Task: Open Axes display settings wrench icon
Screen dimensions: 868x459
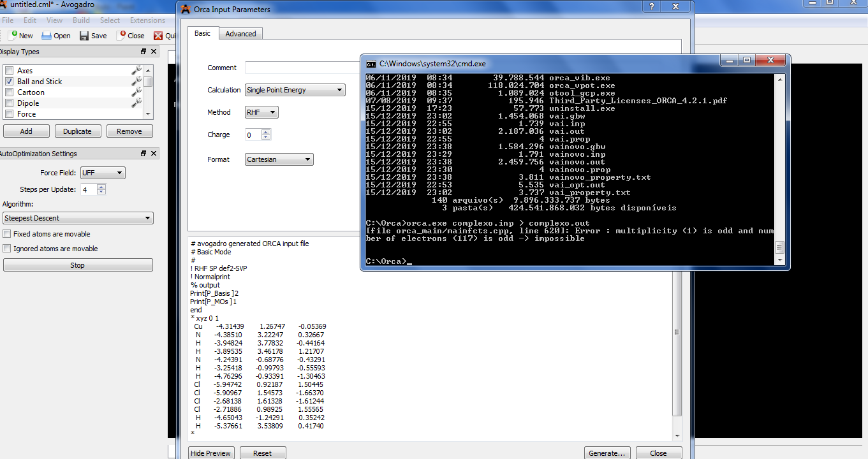Action: [x=136, y=71]
